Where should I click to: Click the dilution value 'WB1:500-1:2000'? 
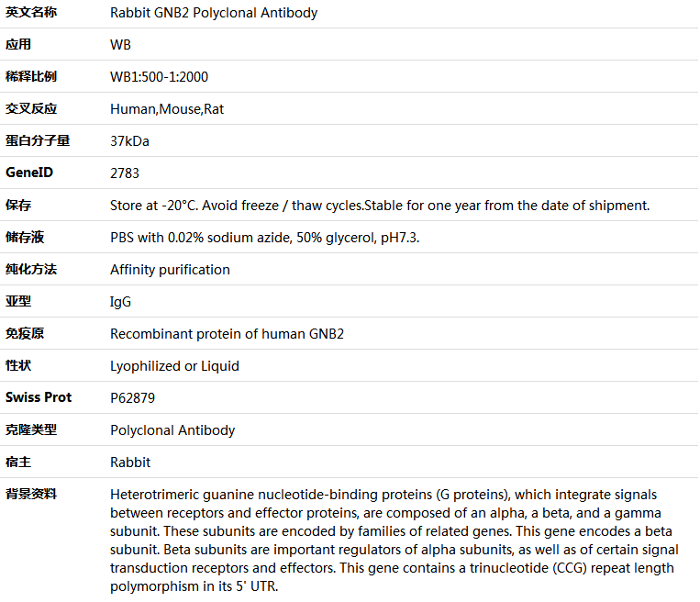coord(159,77)
